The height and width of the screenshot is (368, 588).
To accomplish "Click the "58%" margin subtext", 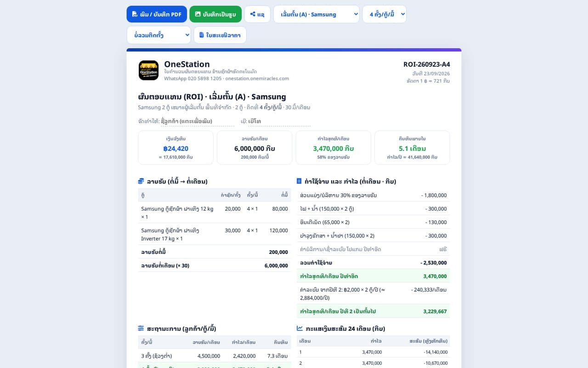I will click(x=334, y=157).
